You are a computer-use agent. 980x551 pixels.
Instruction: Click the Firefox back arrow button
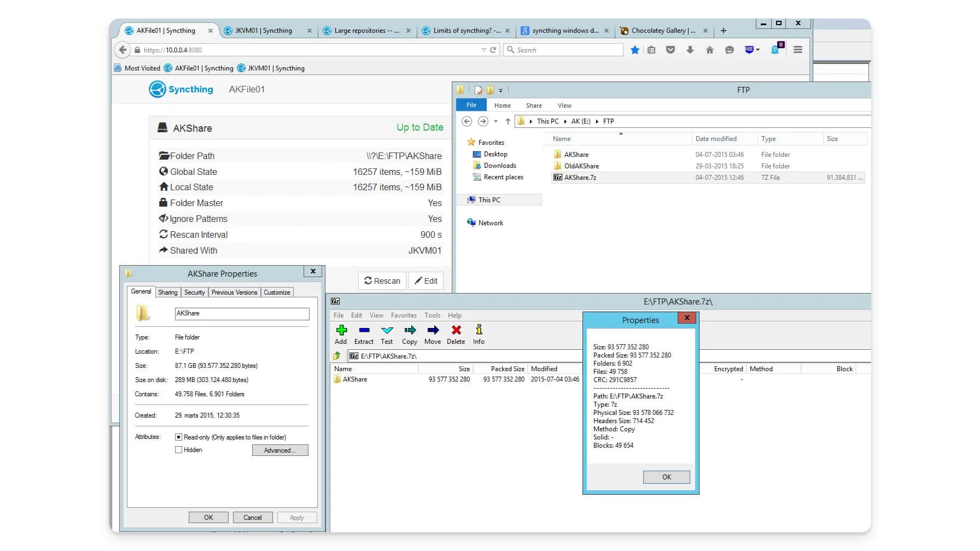[x=123, y=50]
